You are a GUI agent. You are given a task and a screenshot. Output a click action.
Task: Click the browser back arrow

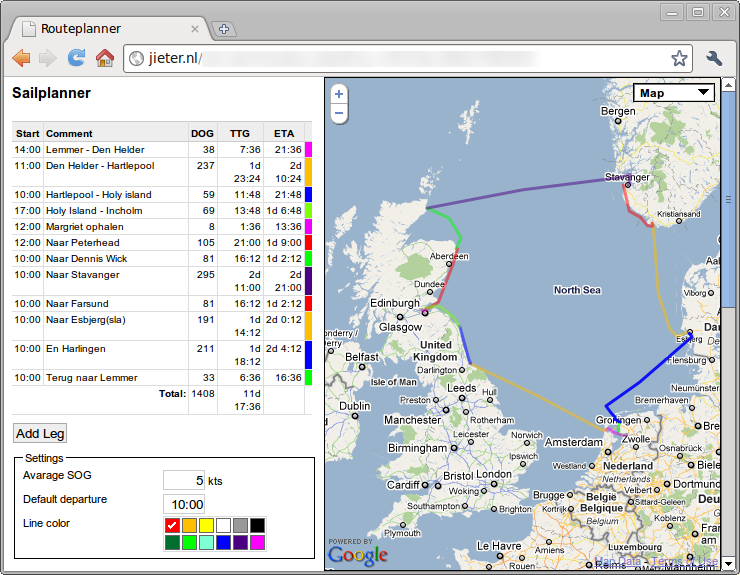[21, 58]
